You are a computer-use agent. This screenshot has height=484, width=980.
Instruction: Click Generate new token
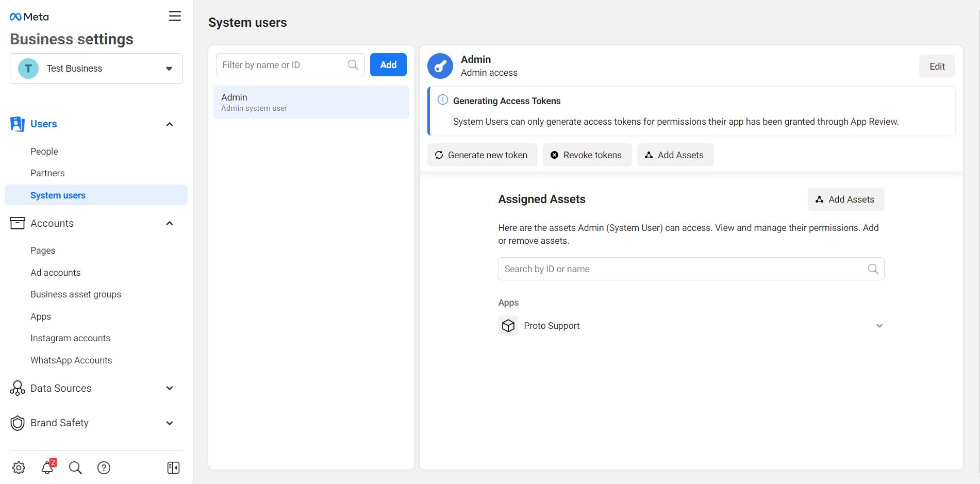coord(482,155)
